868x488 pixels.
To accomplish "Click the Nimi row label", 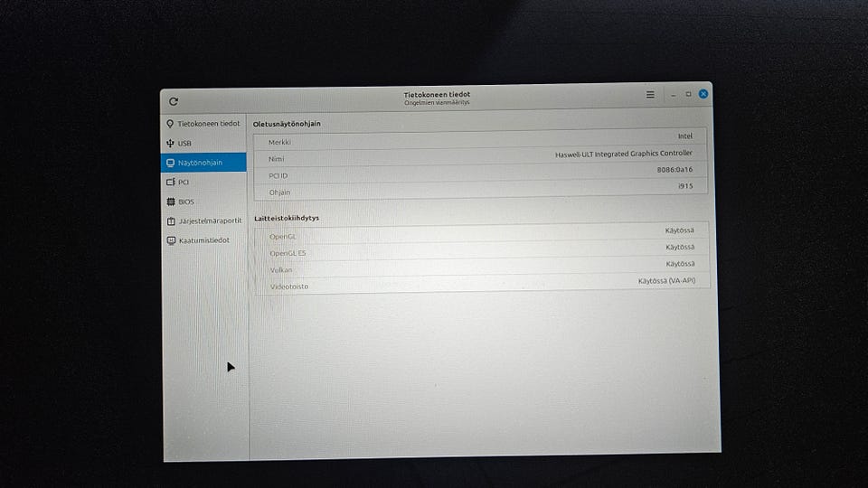I will [277, 159].
